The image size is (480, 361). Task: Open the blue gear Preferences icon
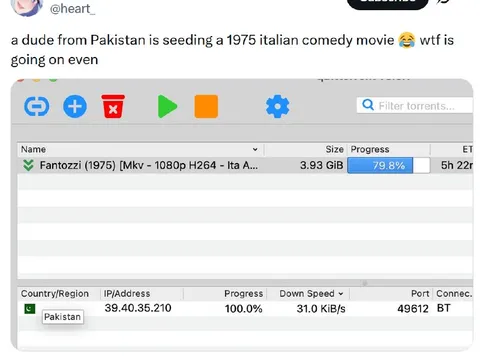(277, 106)
